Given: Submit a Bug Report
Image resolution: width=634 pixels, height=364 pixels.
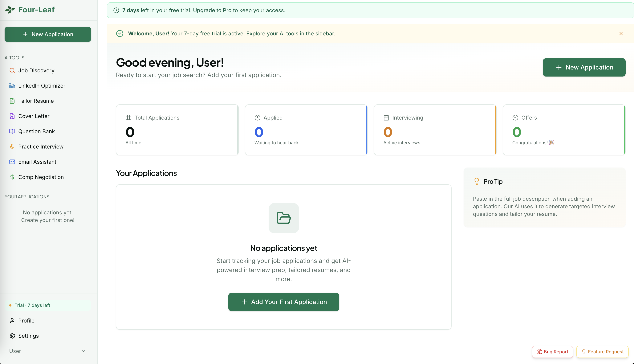Looking at the screenshot, I should coord(552,352).
